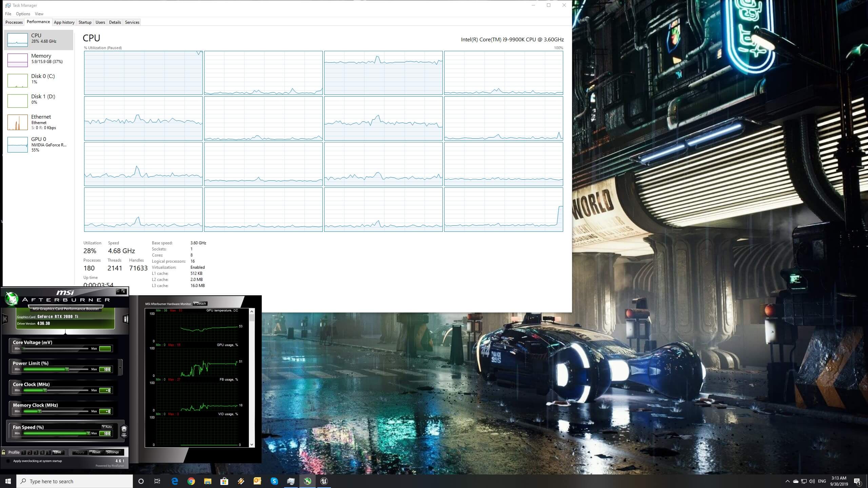Select the Memory monitoring panel

point(39,58)
